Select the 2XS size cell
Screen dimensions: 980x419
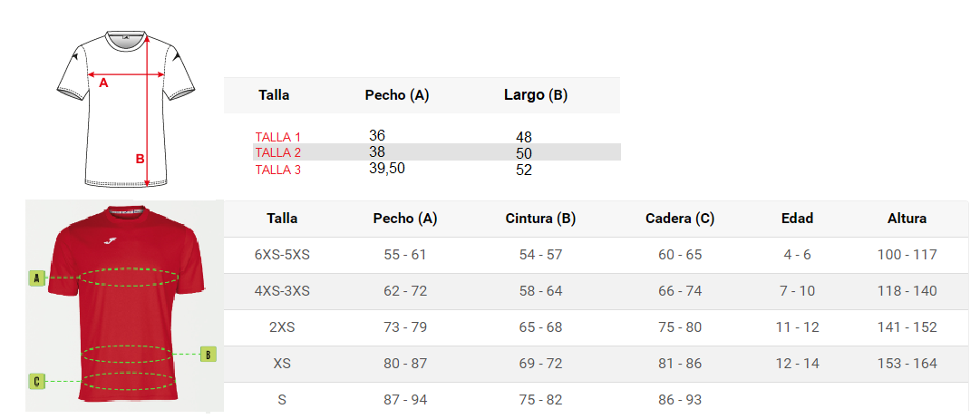pyautogui.click(x=282, y=327)
